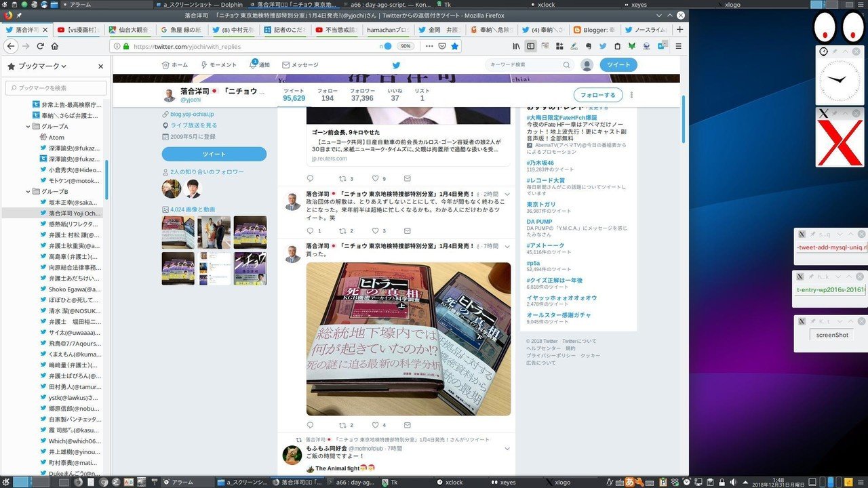The width and height of the screenshot is (868, 488).
Task: Open #アメトーーク trend
Action: tap(545, 245)
